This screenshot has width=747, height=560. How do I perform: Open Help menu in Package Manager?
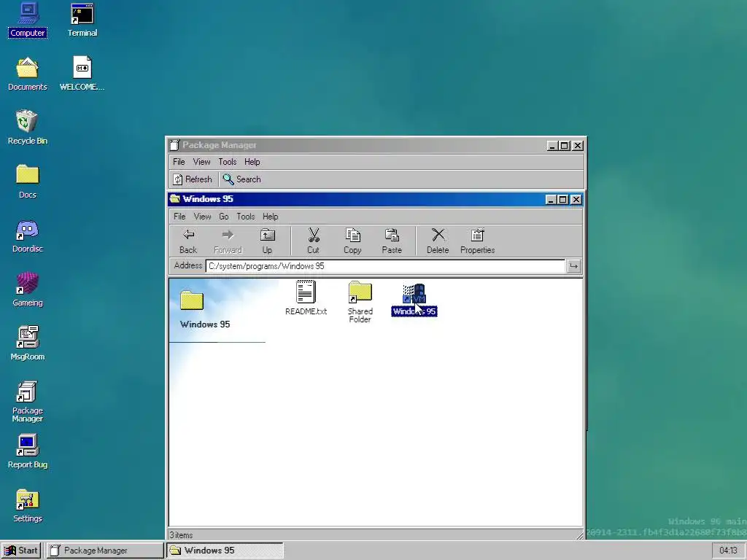[x=252, y=162]
